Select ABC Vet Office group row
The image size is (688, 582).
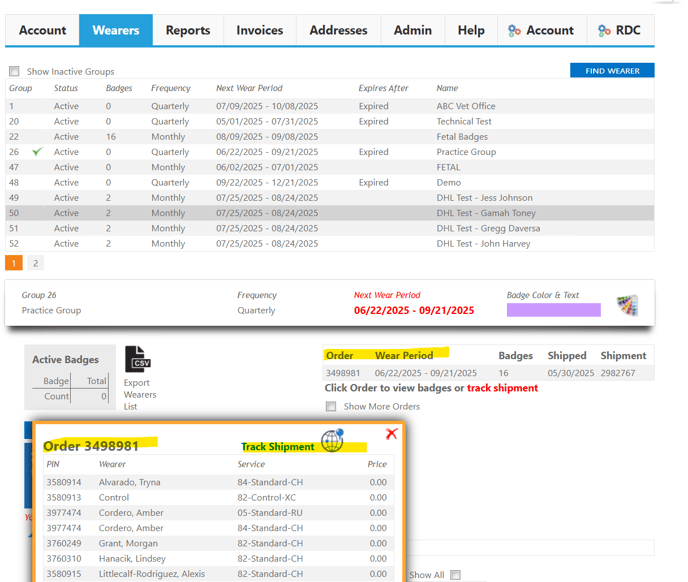coord(330,106)
